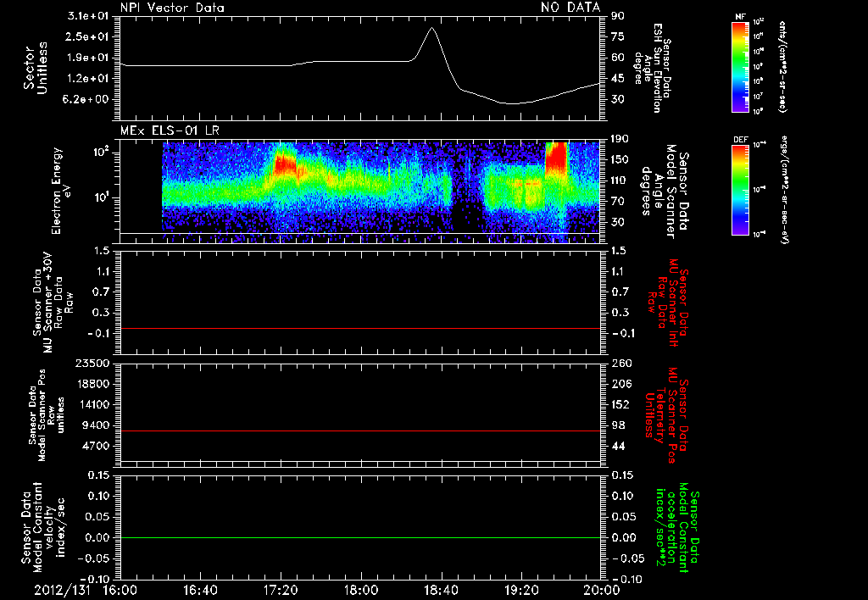
Task: Click the '20:00' time tick label
Action: 601,590
